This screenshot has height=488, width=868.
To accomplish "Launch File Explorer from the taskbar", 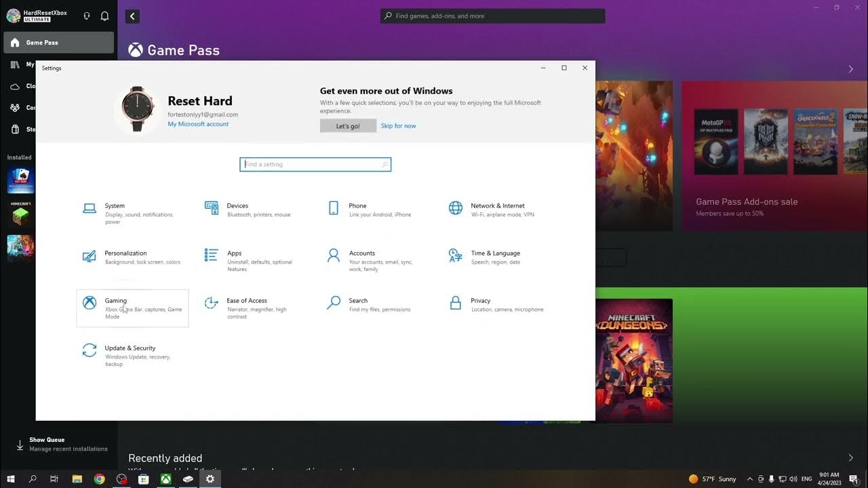I will [77, 479].
